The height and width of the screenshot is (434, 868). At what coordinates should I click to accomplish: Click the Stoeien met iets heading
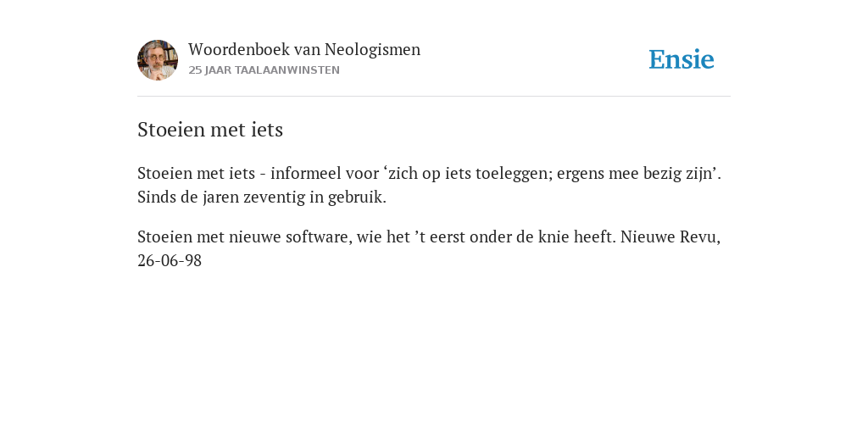coord(210,130)
